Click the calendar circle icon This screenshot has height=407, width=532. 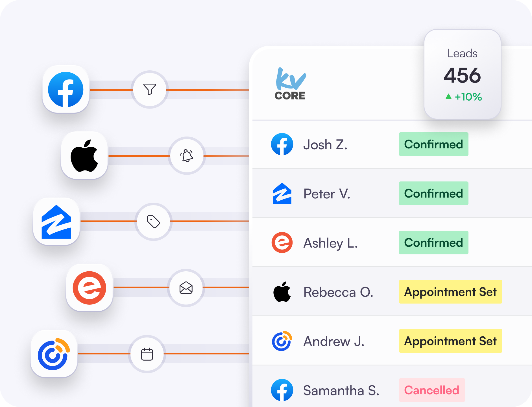click(x=147, y=354)
